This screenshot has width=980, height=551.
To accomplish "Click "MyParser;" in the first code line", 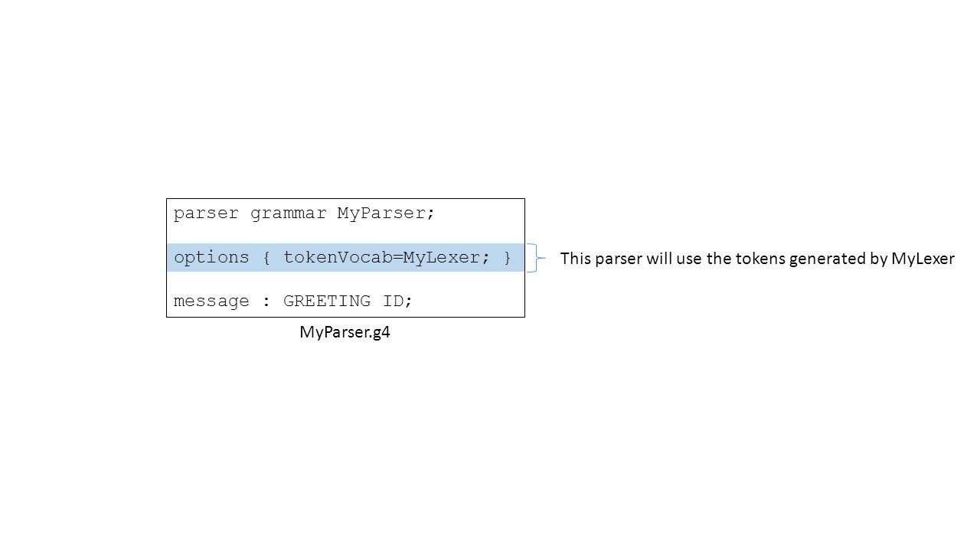I will 386,214.
